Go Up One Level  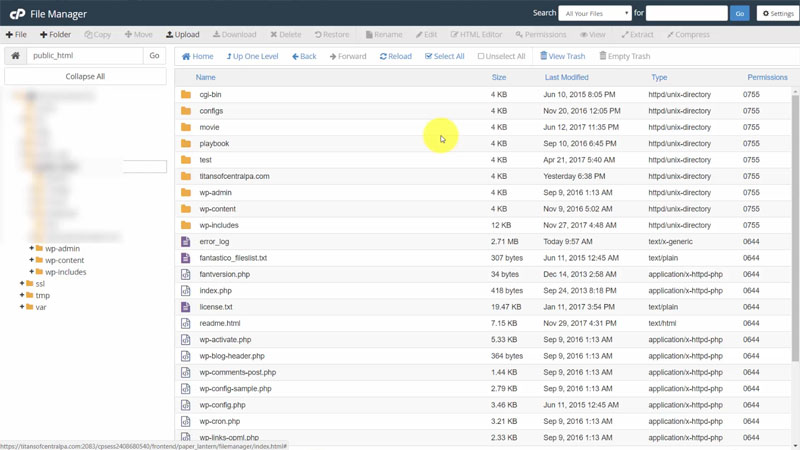(253, 56)
